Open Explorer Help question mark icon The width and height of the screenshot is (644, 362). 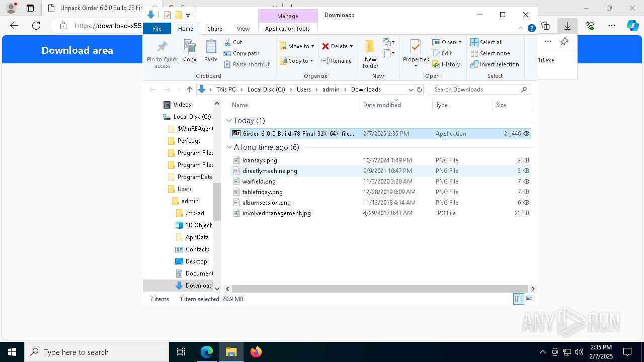(531, 29)
